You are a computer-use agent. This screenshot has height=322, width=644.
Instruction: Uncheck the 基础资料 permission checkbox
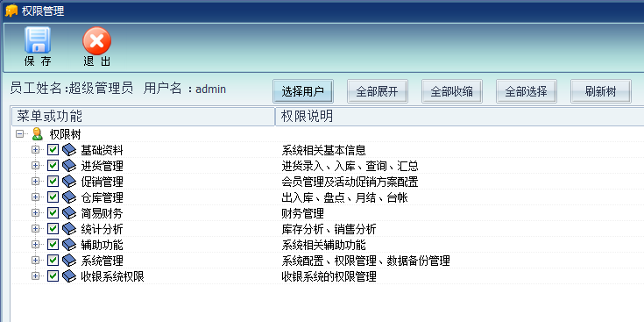[53, 150]
